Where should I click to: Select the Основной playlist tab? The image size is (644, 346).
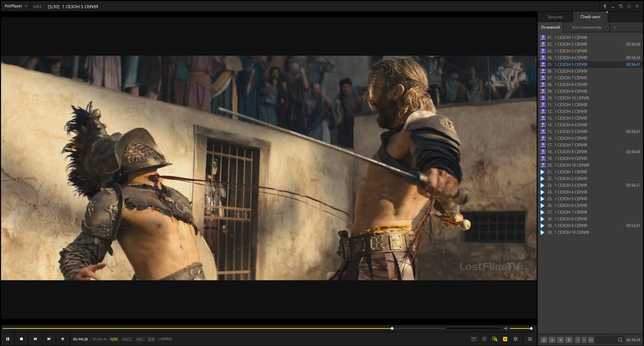[550, 27]
